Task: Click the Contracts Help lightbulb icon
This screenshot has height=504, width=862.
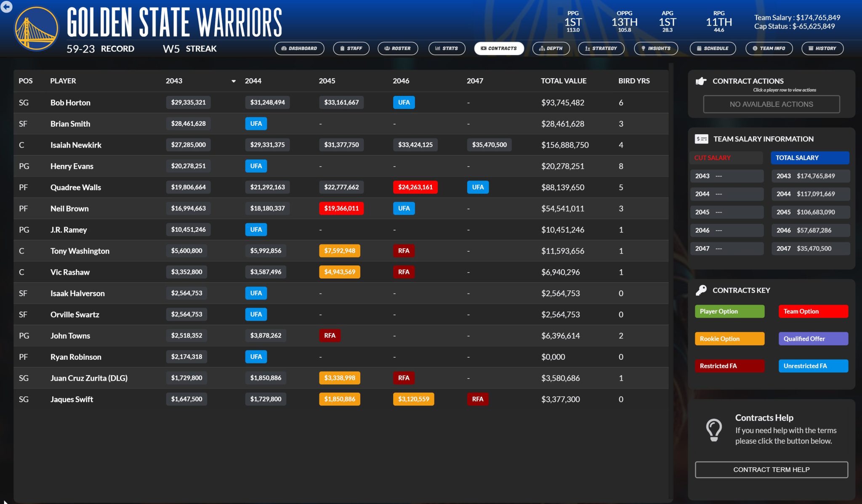Action: click(x=714, y=430)
